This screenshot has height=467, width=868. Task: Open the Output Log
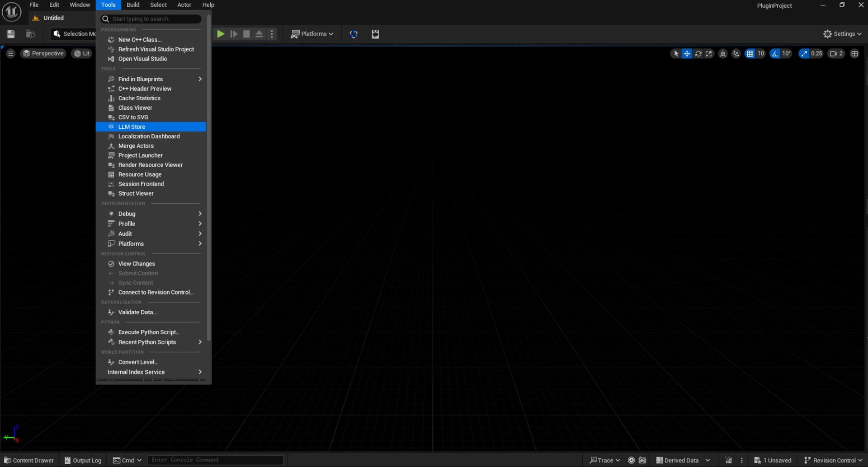[x=83, y=460]
